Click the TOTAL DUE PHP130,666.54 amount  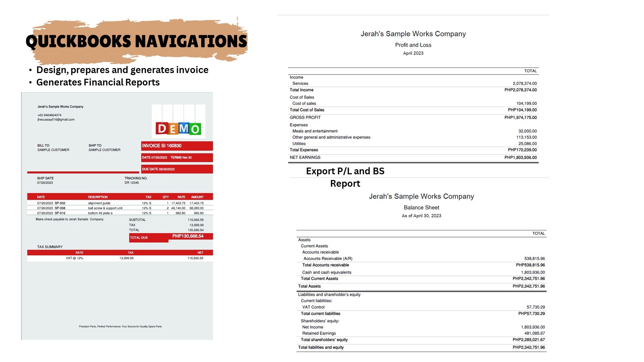187,236
